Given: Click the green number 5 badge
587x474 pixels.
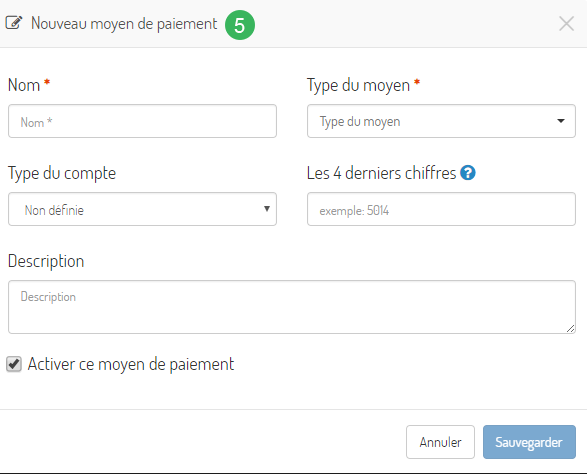Looking at the screenshot, I should [x=240, y=25].
